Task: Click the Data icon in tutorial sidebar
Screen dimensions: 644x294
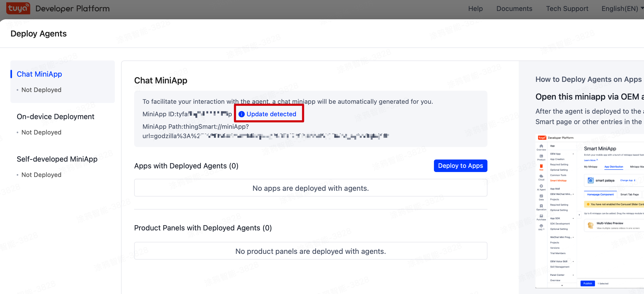Action: (541, 196)
